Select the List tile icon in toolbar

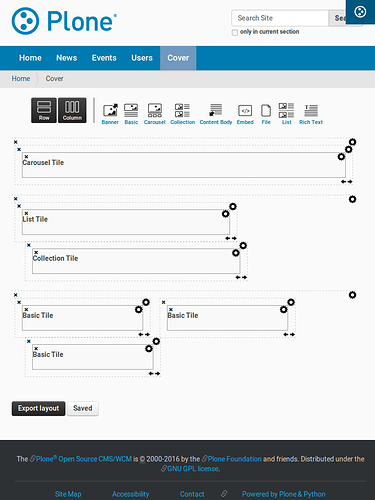coord(286,114)
